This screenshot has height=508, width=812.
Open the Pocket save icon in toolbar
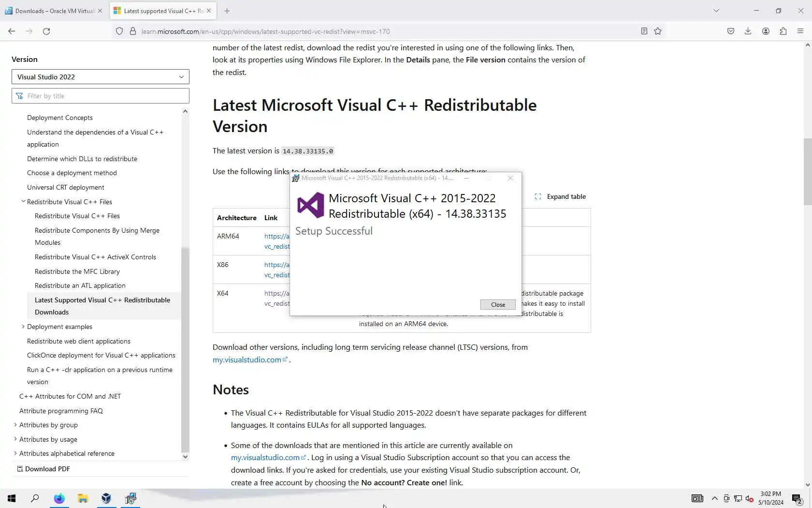[x=731, y=31]
